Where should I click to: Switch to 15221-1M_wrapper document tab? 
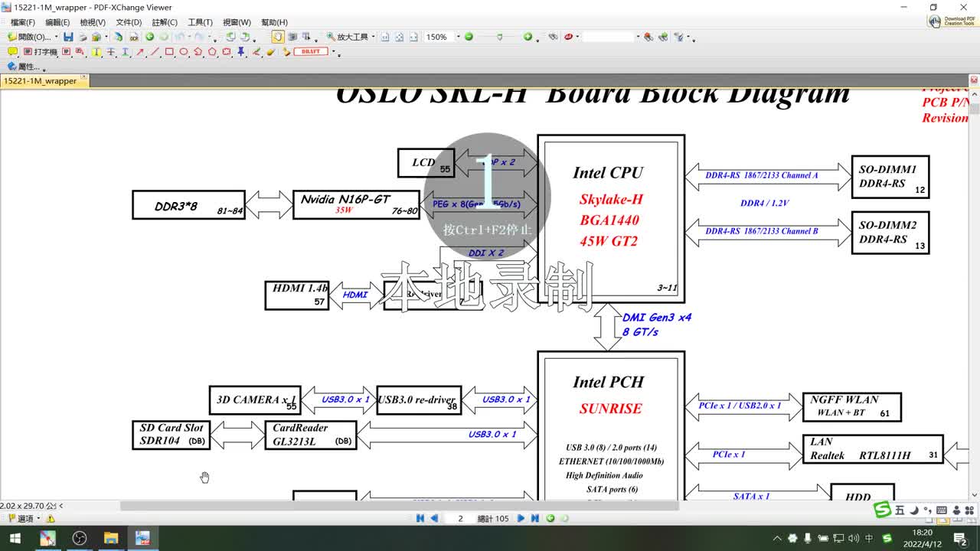coord(40,80)
